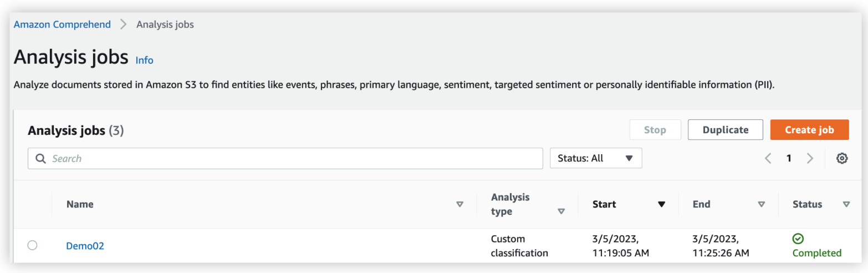Image resolution: width=868 pixels, height=273 pixels.
Task: Open the Demo02 job details
Action: coord(85,246)
